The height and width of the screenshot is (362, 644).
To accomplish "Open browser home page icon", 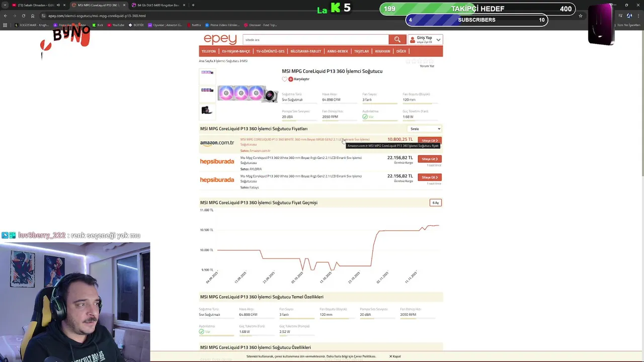I will (x=33, y=16).
